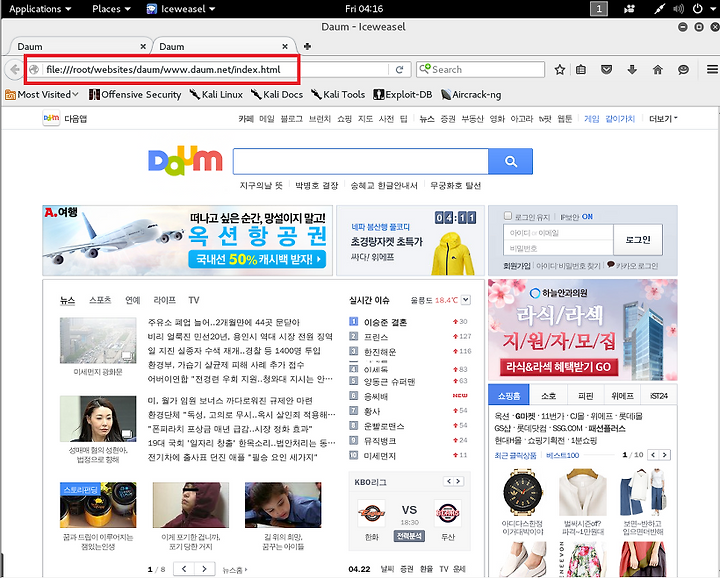Open the Aircrack-ng bookmark
This screenshot has width=720, height=578.
(471, 95)
